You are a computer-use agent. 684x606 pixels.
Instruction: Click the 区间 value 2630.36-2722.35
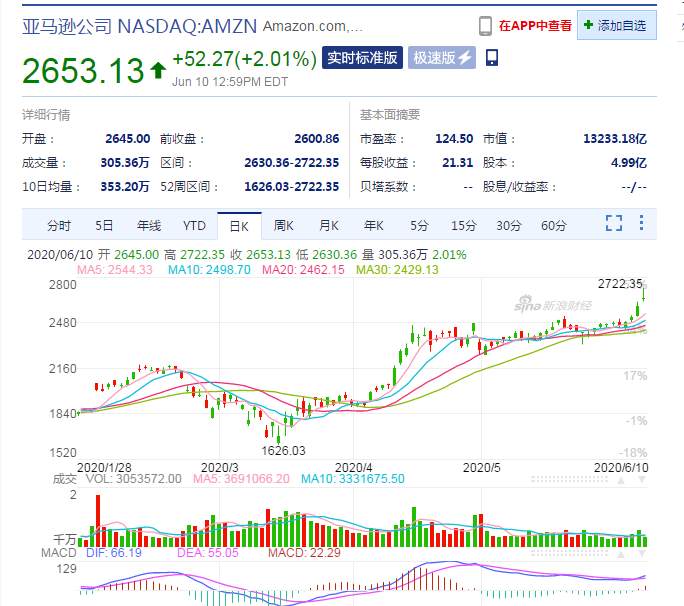[x=291, y=163]
